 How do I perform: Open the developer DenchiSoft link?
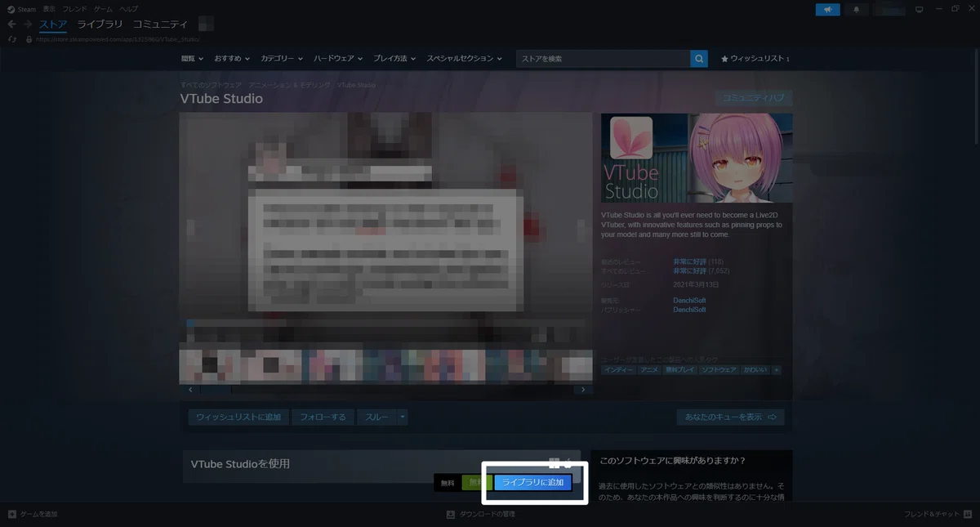click(x=689, y=301)
